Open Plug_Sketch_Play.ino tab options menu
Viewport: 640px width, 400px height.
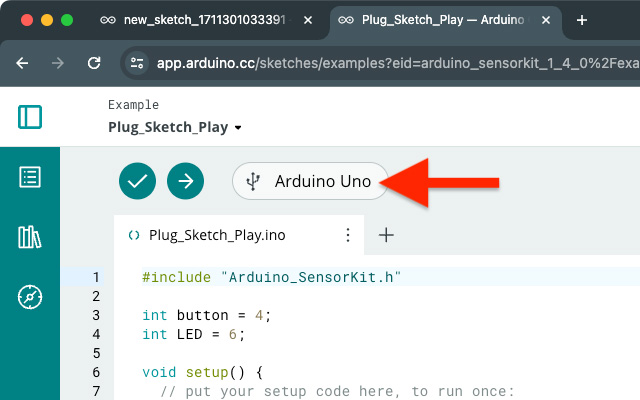[x=348, y=235]
